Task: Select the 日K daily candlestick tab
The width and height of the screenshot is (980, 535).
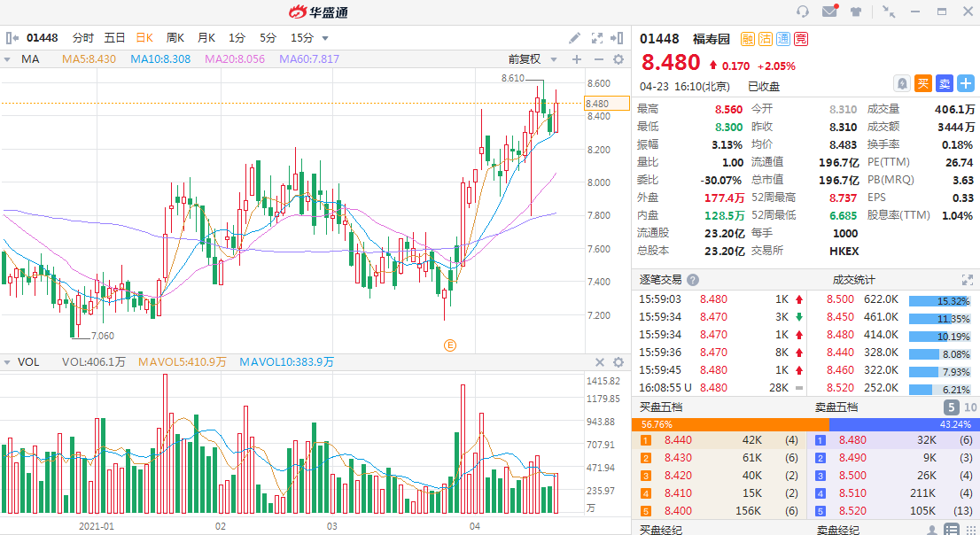Action: [x=144, y=38]
